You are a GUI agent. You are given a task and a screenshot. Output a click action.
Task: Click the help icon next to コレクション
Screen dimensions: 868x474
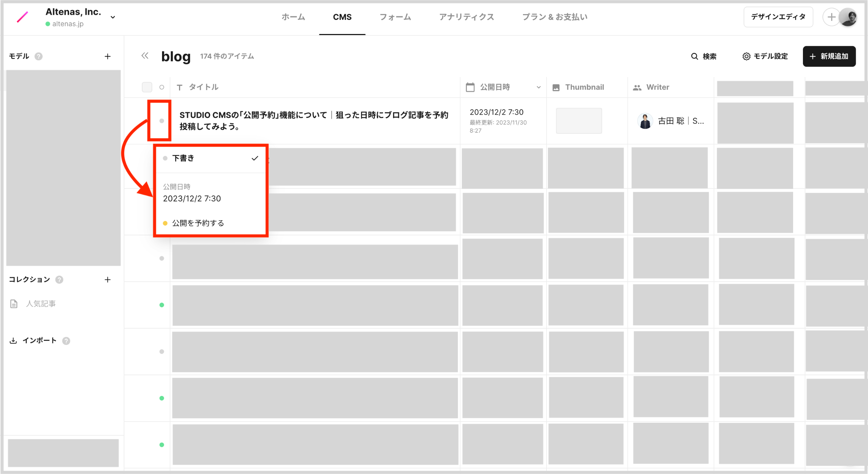[59, 279]
